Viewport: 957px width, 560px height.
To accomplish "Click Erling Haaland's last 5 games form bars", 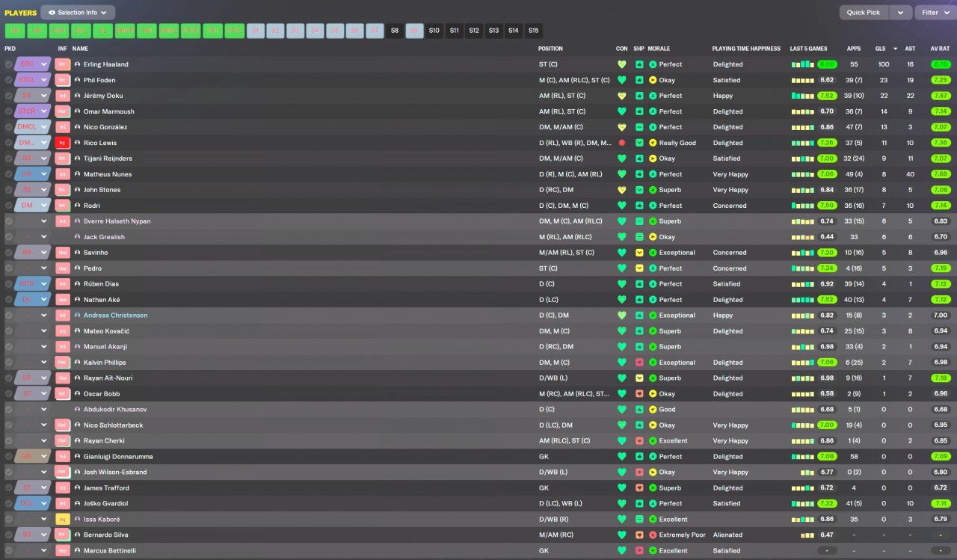I will [x=803, y=64].
